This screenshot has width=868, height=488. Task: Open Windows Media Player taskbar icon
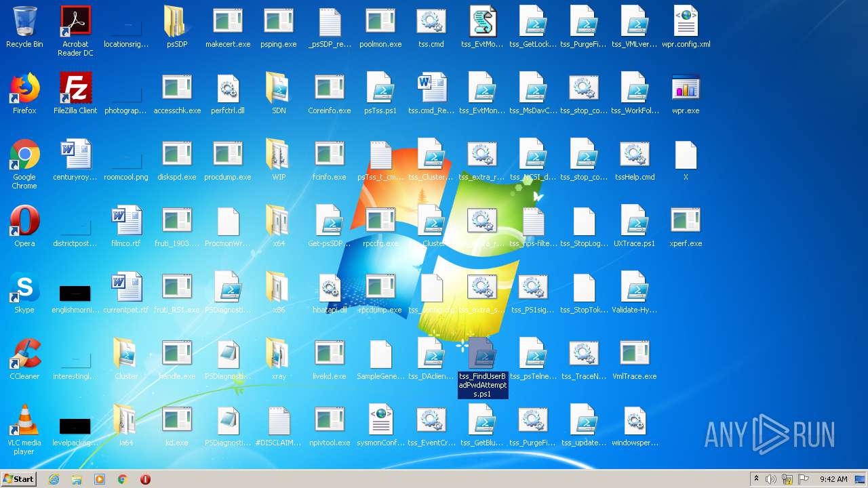coord(100,479)
